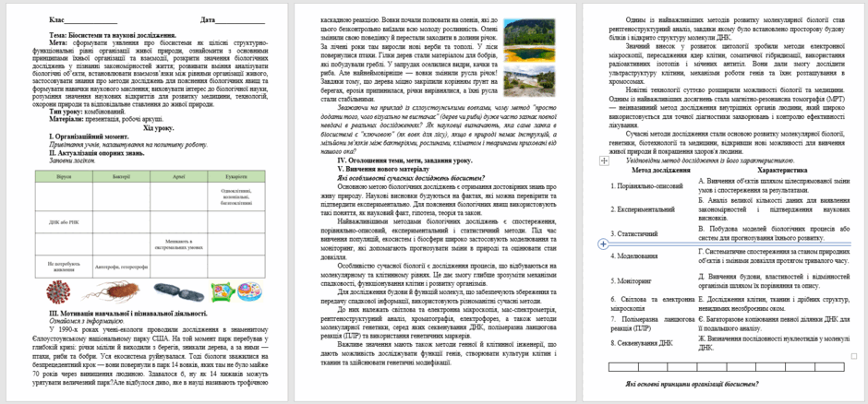Click the cell 'Одноклітинні, колоніальні, багатоклітинні'
Image resolution: width=868 pixels, height=404 pixels.
coord(236,196)
